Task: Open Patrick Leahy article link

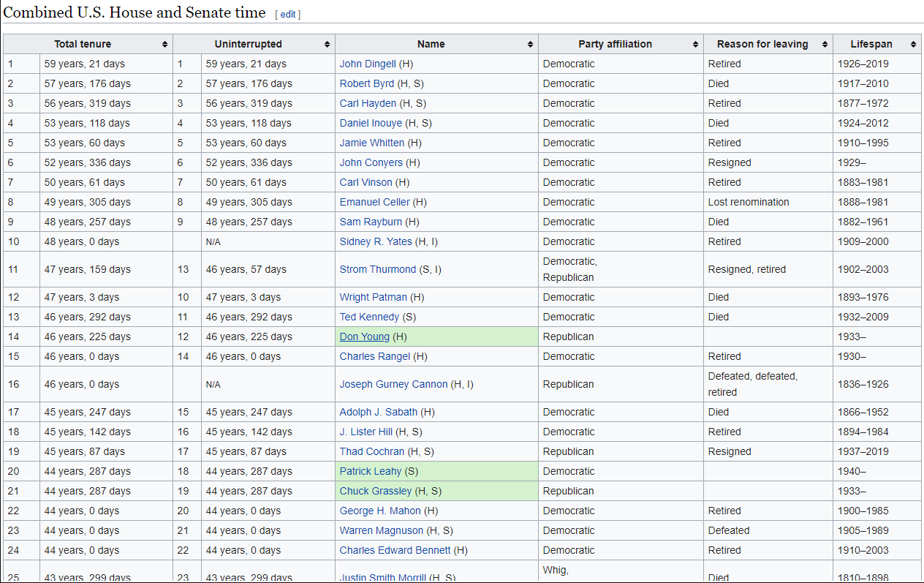Action: pos(371,471)
